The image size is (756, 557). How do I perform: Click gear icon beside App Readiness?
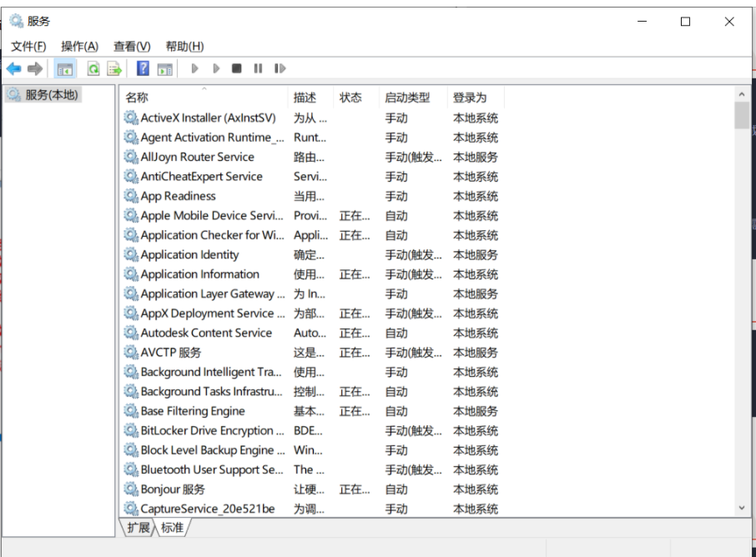[131, 196]
